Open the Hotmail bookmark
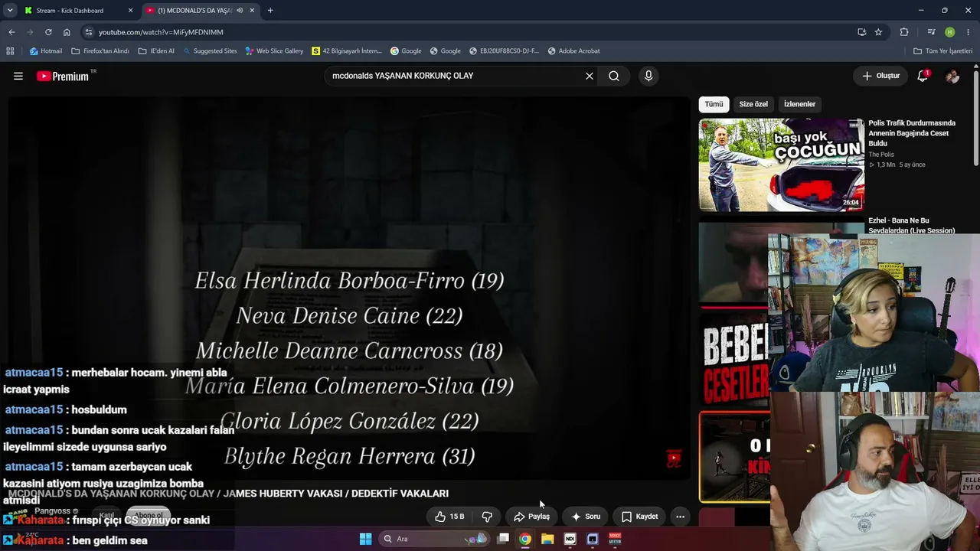980x551 pixels. tap(46, 51)
